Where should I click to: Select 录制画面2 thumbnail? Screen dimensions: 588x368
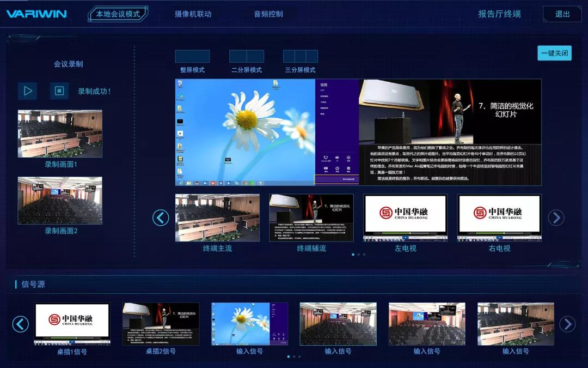tap(60, 200)
